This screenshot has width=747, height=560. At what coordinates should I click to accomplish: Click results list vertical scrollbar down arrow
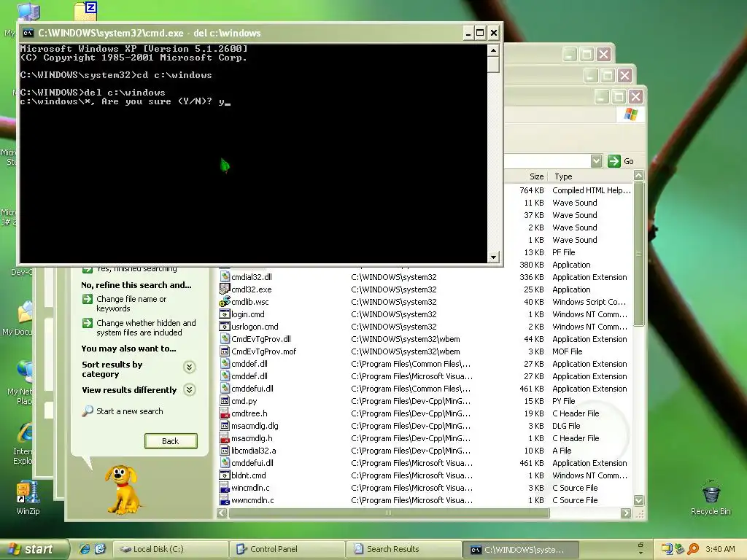639,500
